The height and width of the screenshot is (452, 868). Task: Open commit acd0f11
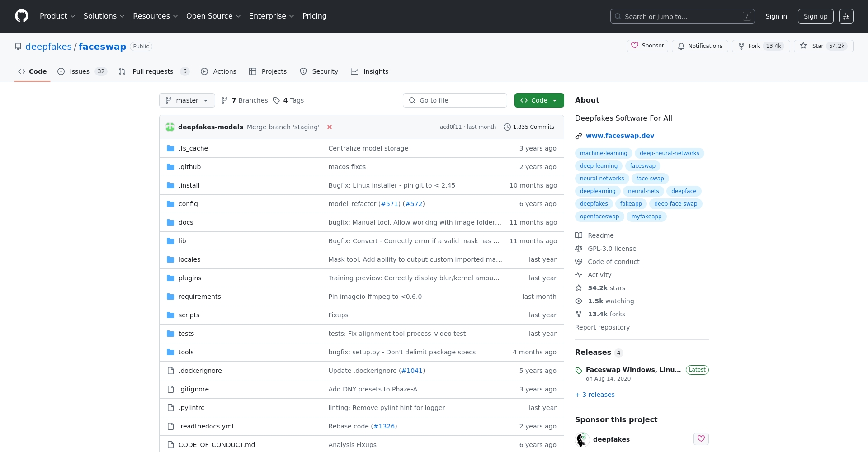pyautogui.click(x=451, y=127)
